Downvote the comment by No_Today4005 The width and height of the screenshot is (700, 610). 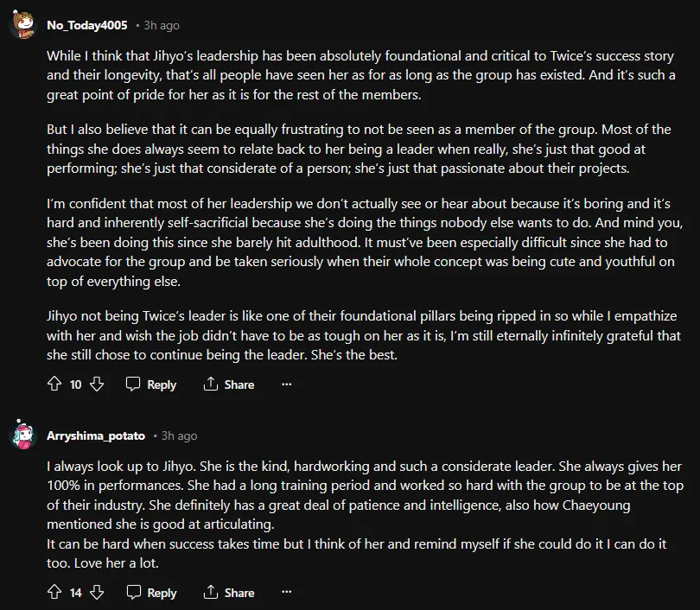click(x=97, y=384)
